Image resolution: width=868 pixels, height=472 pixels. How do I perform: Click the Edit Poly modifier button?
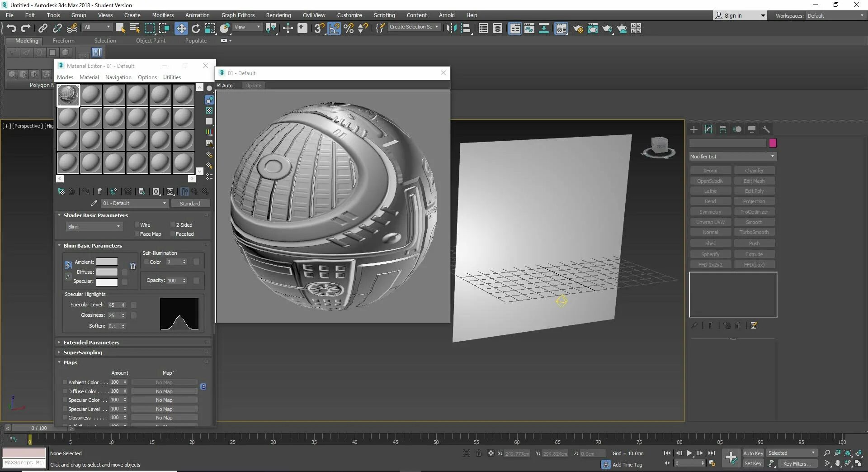click(754, 191)
